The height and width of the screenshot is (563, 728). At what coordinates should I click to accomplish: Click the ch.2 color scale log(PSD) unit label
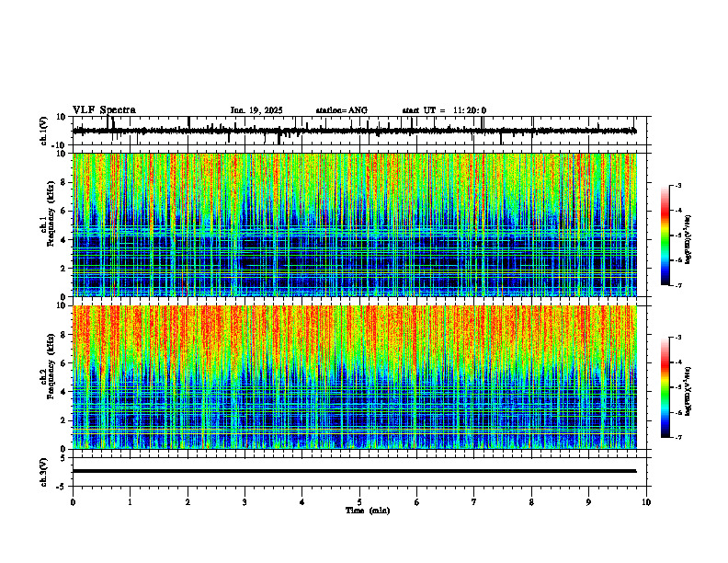(688, 391)
